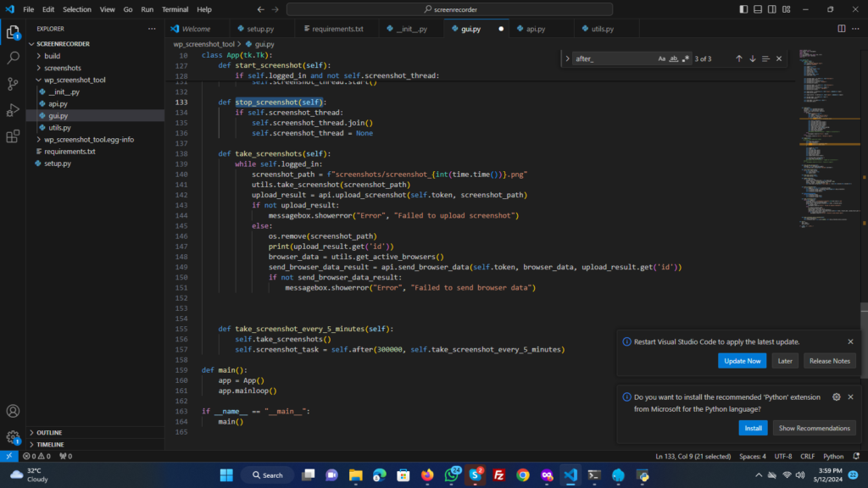Screen dimensions: 868x488
Task: Open the Source Control view in activity bar
Action: coord(13,84)
